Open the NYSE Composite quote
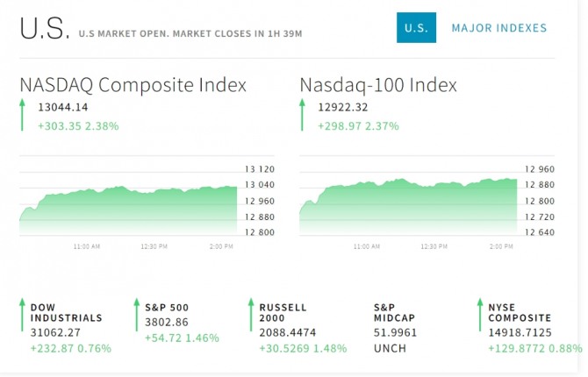Image resolution: width=588 pixels, height=377 pixels. click(520, 313)
